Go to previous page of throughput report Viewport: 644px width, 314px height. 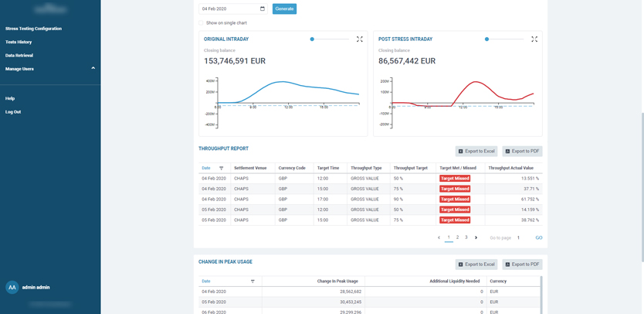click(x=439, y=237)
